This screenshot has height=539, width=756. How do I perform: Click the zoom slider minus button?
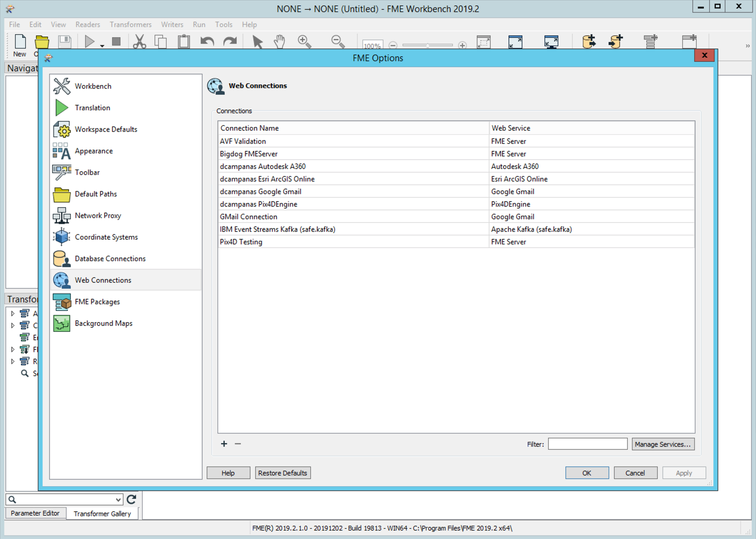[393, 45]
